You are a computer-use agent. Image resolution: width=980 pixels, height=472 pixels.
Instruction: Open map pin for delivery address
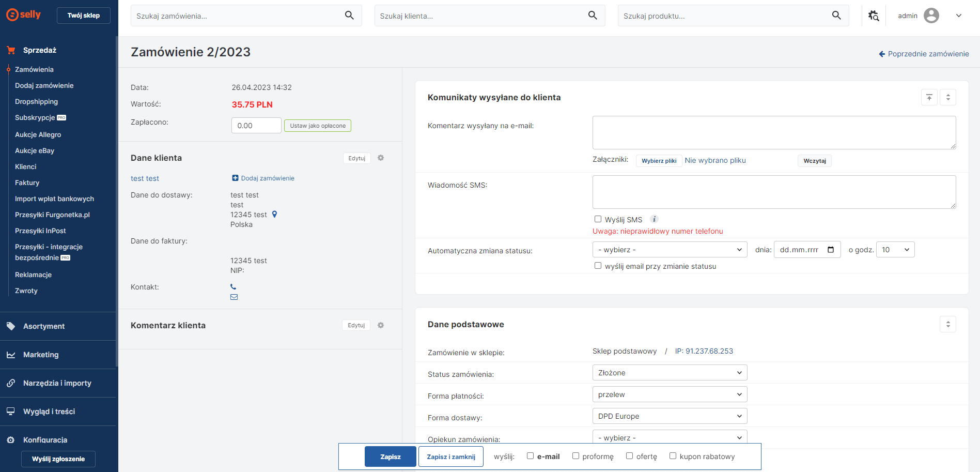275,215
